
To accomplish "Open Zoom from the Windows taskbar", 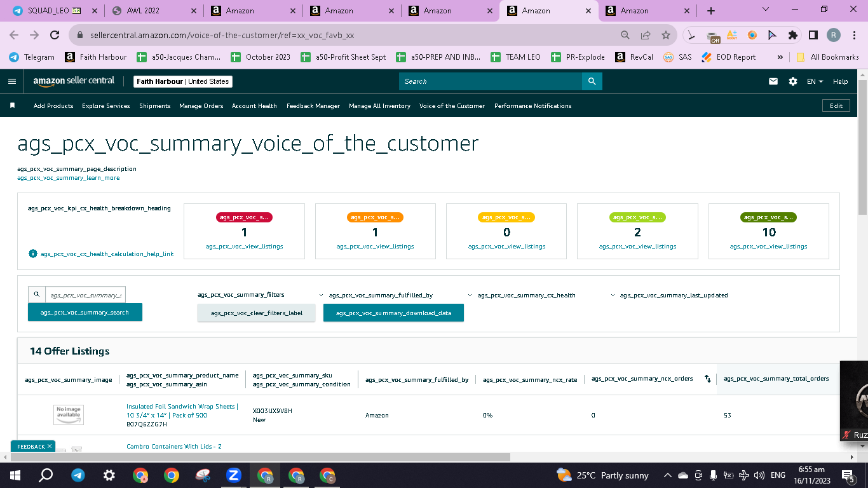I will point(233,475).
